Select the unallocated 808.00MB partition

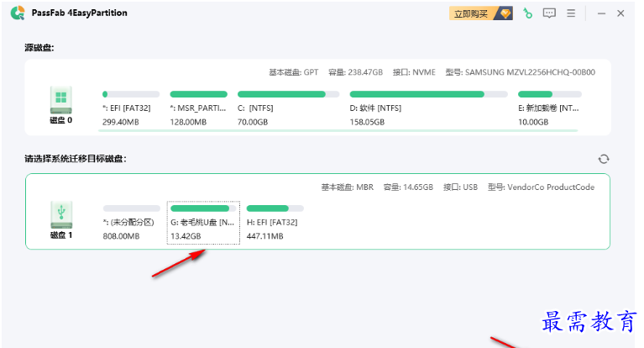coord(132,223)
